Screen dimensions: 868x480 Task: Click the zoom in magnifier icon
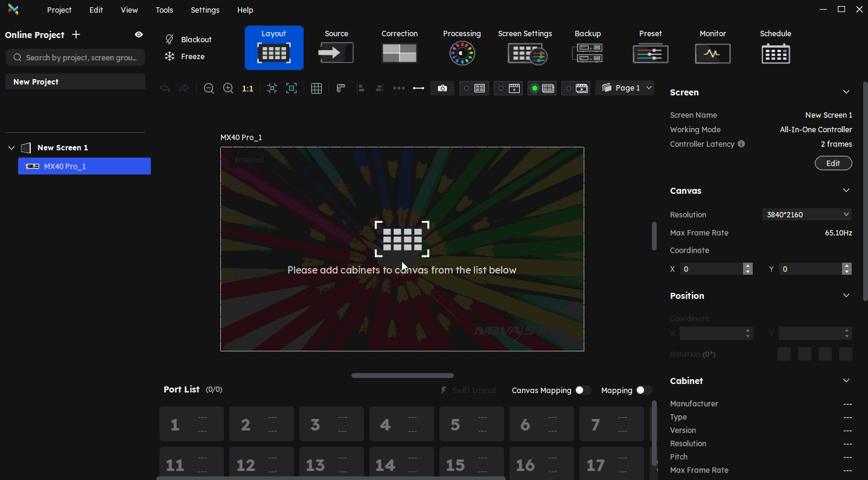(228, 88)
